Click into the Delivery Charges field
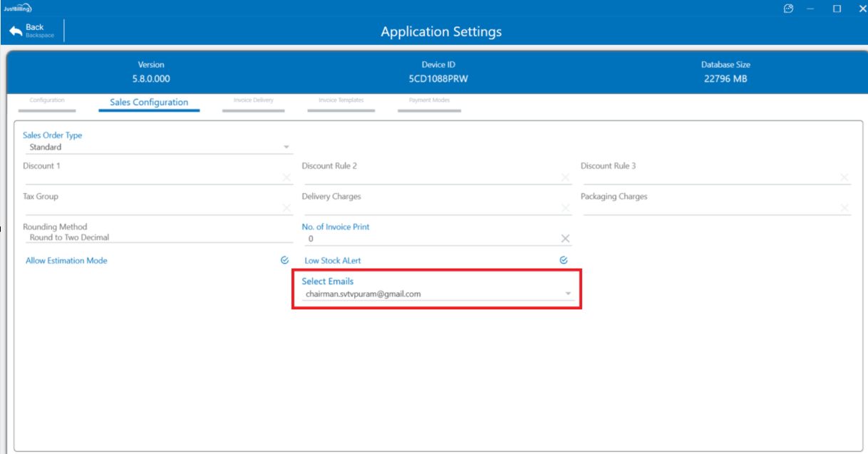 (x=428, y=208)
